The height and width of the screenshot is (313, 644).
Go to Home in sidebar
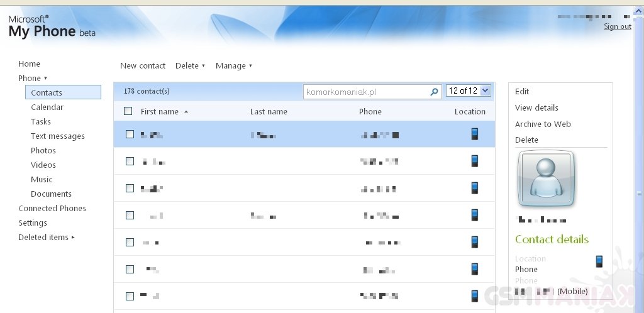(x=29, y=63)
